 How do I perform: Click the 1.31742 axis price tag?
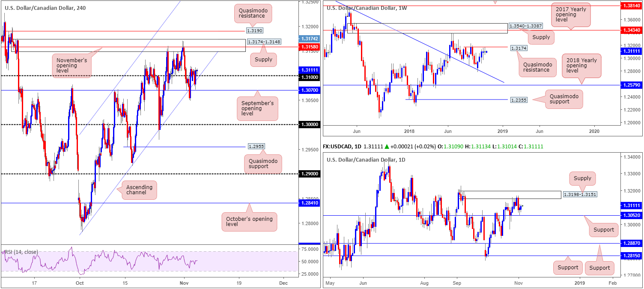[309, 39]
